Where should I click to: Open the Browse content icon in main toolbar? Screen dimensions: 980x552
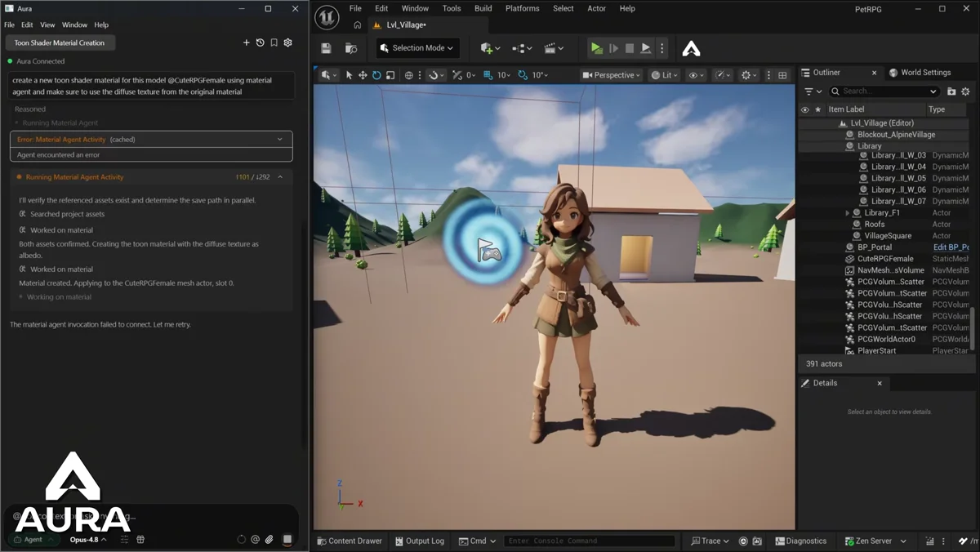pos(351,48)
